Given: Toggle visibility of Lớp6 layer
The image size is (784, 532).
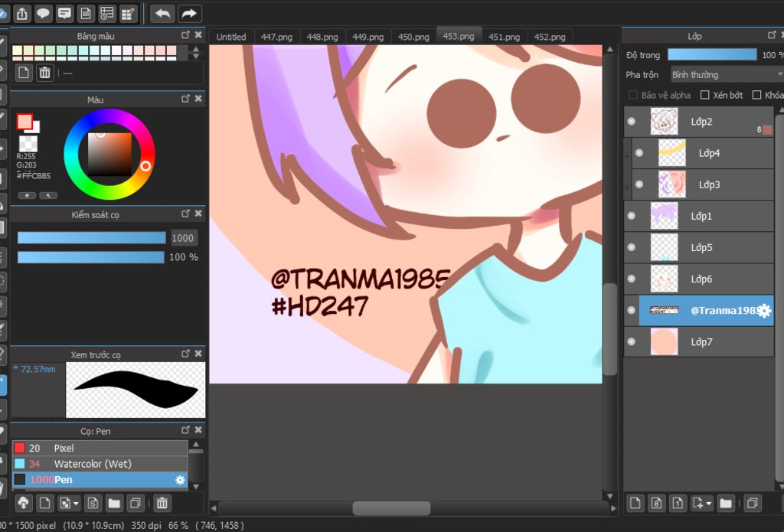Looking at the screenshot, I should [x=631, y=279].
